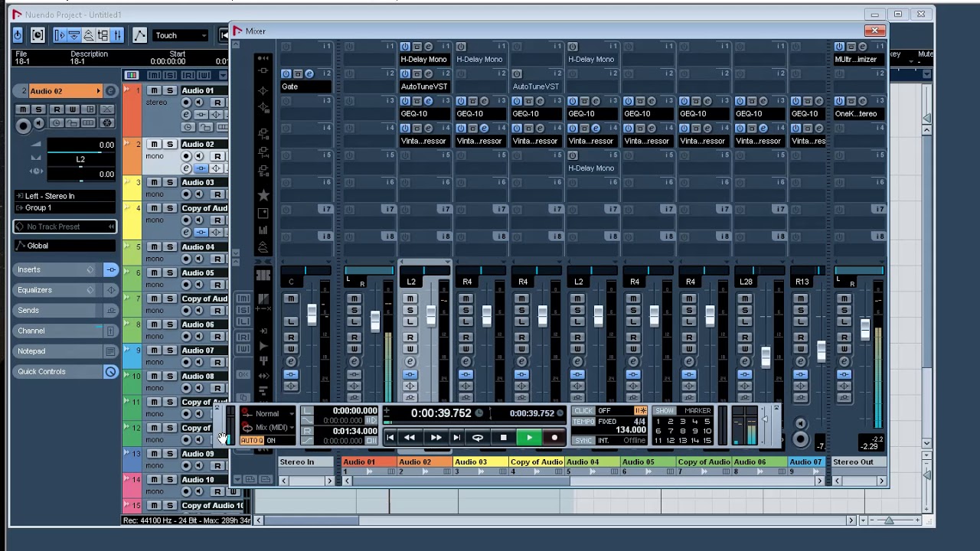Screen dimensions: 980x551
Task: Mute the Audio 02 mixer channel
Action: coord(410,298)
